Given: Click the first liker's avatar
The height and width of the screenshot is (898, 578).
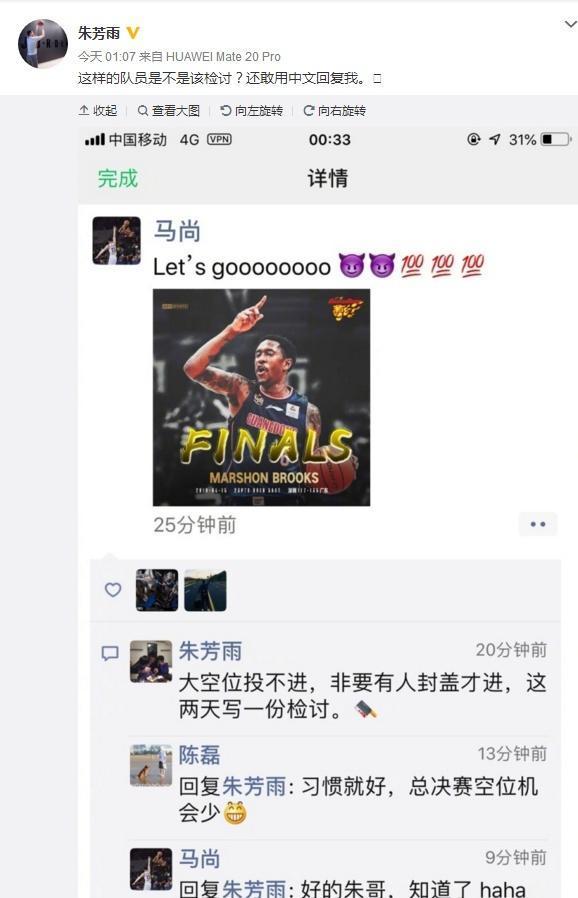Looking at the screenshot, I should (x=157, y=590).
